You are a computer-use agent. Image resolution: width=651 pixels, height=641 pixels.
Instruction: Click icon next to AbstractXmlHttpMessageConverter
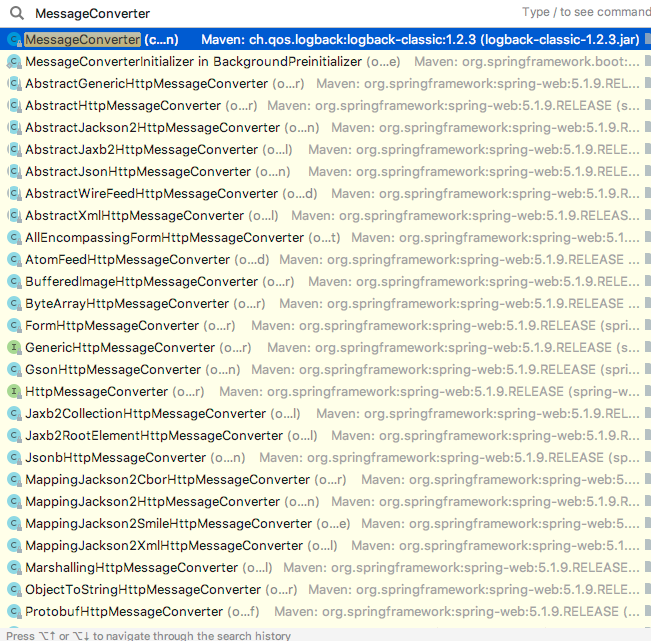(15, 216)
